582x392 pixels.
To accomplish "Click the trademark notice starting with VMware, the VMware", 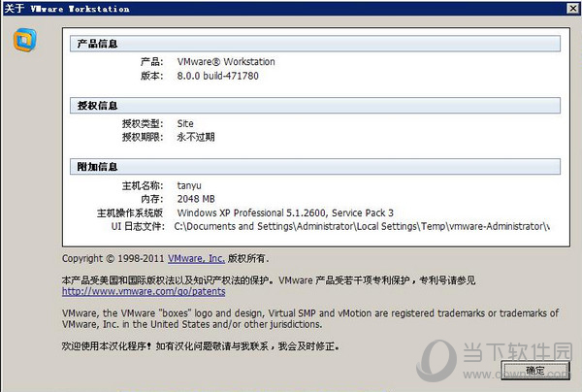I will pyautogui.click(x=310, y=318).
